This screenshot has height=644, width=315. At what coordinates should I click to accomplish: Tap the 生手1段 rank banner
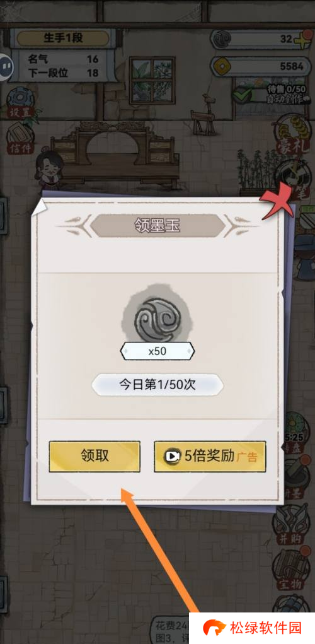64,38
